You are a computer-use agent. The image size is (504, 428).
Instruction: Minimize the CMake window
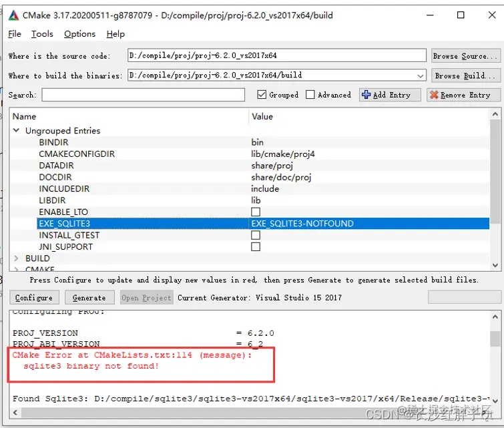point(430,15)
